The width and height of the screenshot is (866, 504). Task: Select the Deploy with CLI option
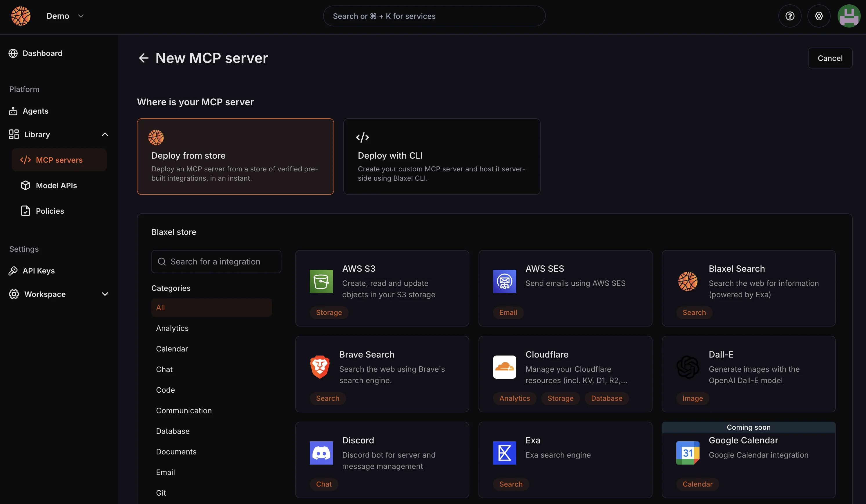click(442, 157)
